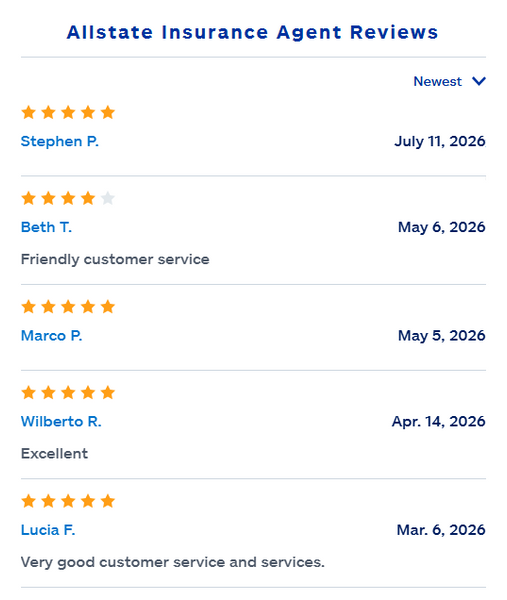The image size is (507, 600).
Task: Open reviewer Stephen P.'s name link
Action: pos(60,141)
